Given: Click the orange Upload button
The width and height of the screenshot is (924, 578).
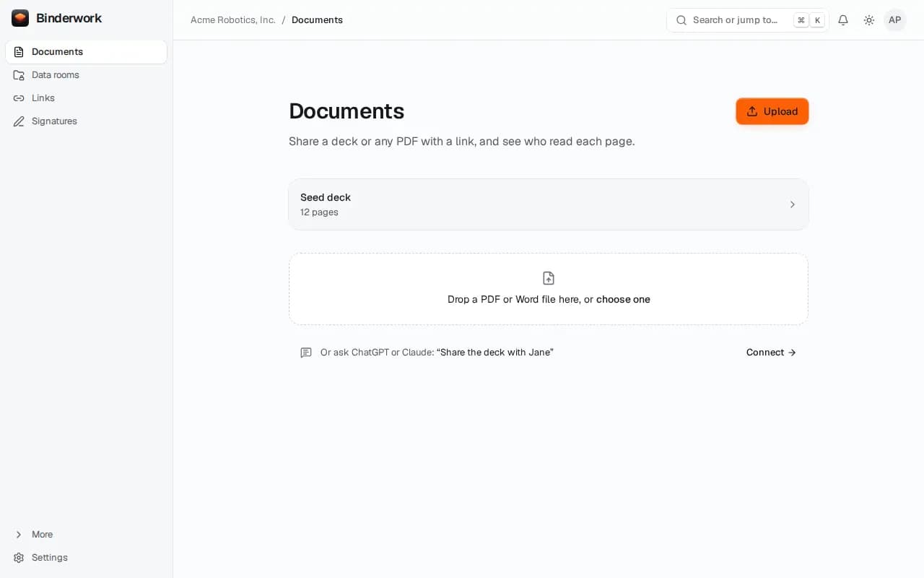Looking at the screenshot, I should 772,111.
